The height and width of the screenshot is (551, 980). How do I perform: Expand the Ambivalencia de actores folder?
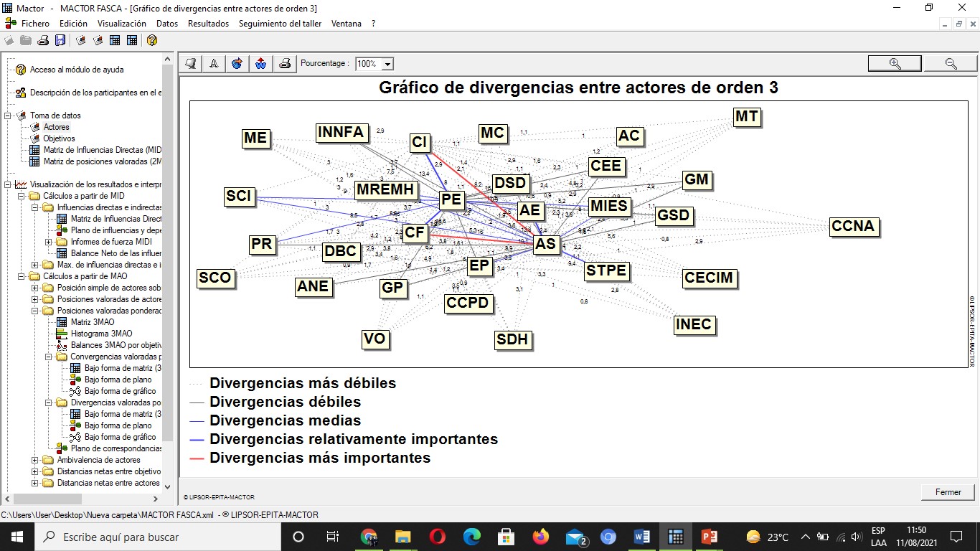pos(35,460)
